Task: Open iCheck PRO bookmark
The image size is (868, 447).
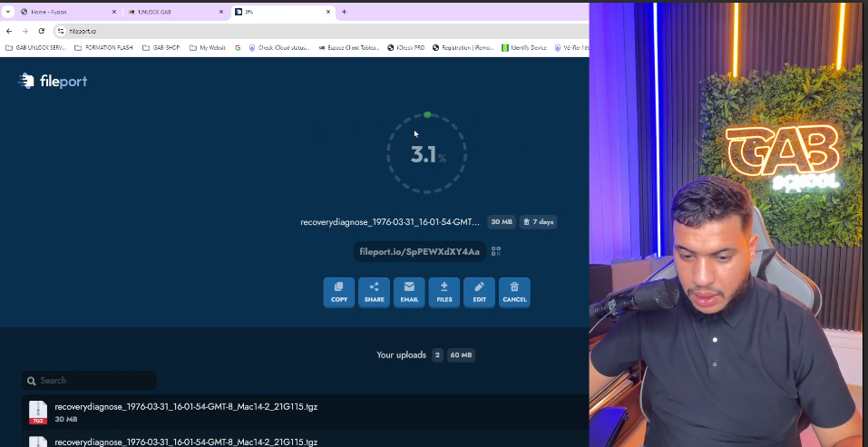Action: pyautogui.click(x=406, y=48)
